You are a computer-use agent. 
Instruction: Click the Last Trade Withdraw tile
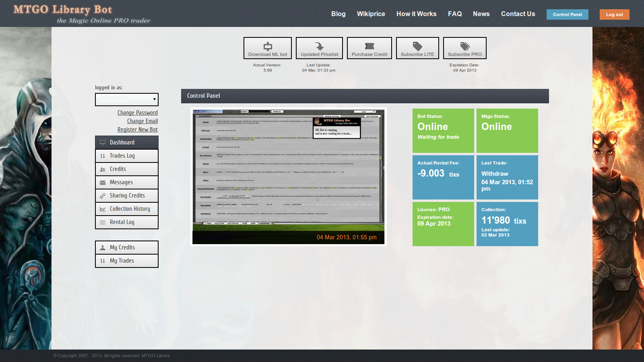pos(507,177)
